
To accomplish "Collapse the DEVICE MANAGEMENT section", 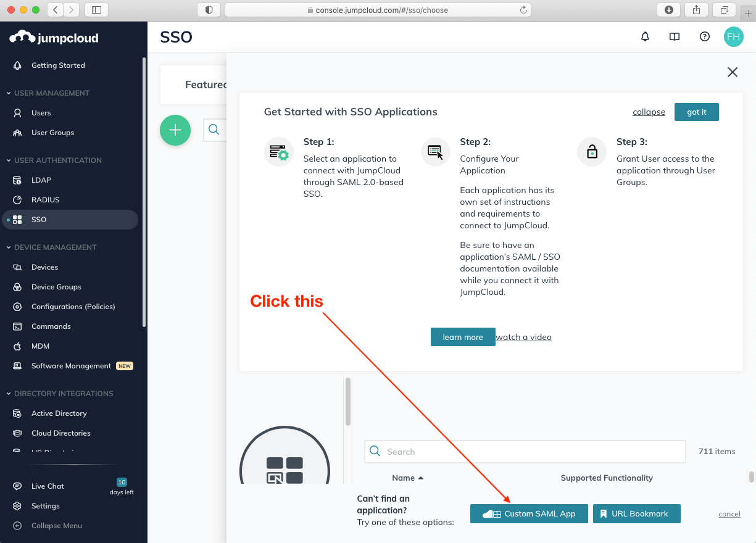I will pos(9,247).
